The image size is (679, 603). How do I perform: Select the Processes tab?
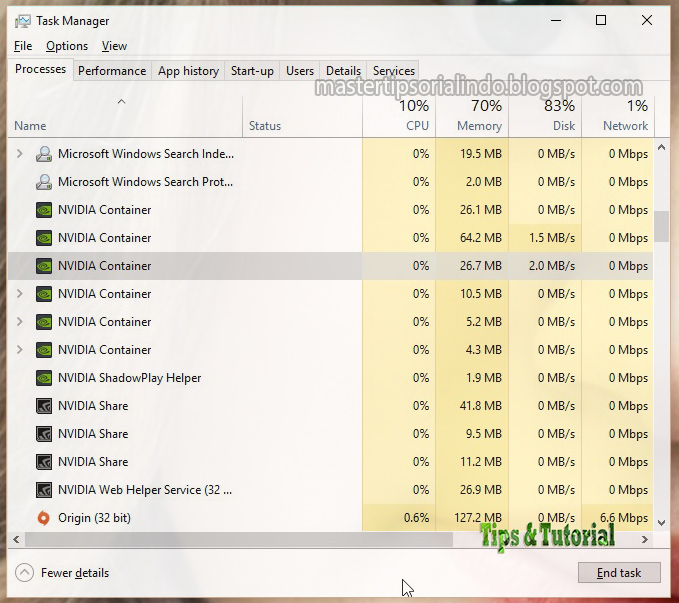coord(40,69)
